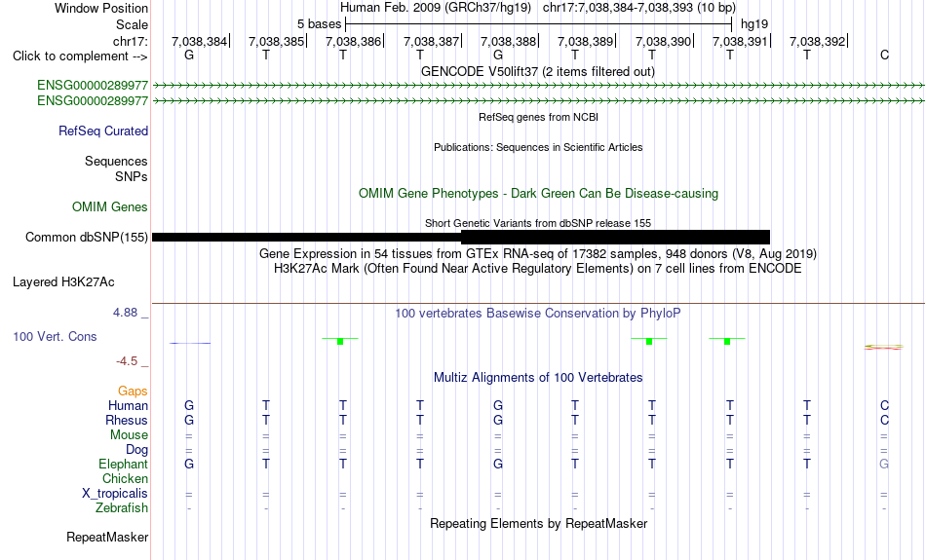Click the C base in reference sequence row
Viewport: 926px width, 560px height.
(884, 55)
